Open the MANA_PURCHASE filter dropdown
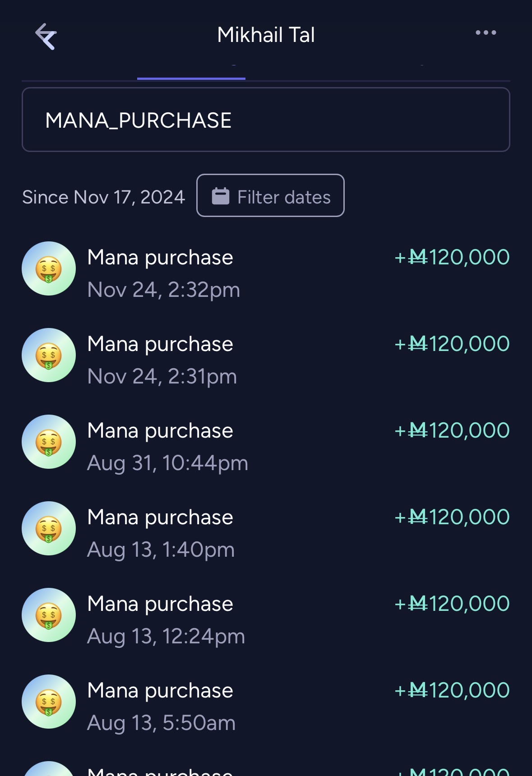Image resolution: width=532 pixels, height=776 pixels. [x=266, y=120]
